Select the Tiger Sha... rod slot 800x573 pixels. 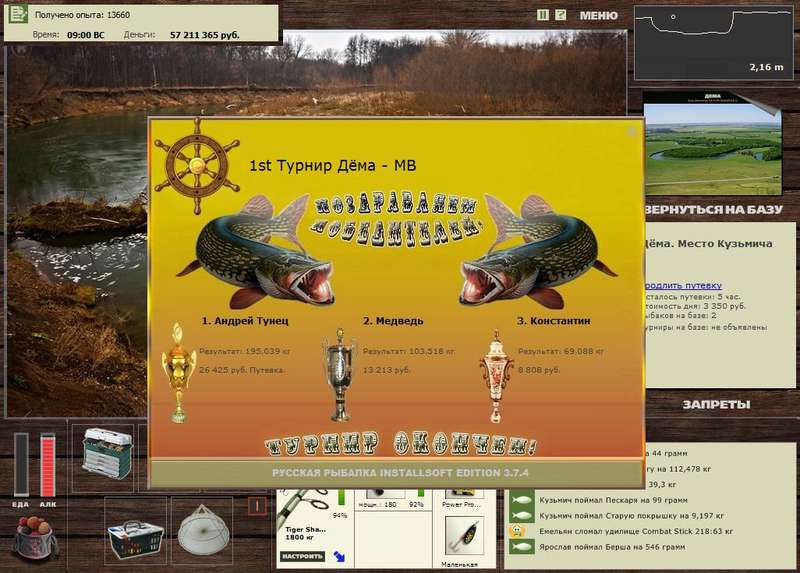(x=314, y=526)
